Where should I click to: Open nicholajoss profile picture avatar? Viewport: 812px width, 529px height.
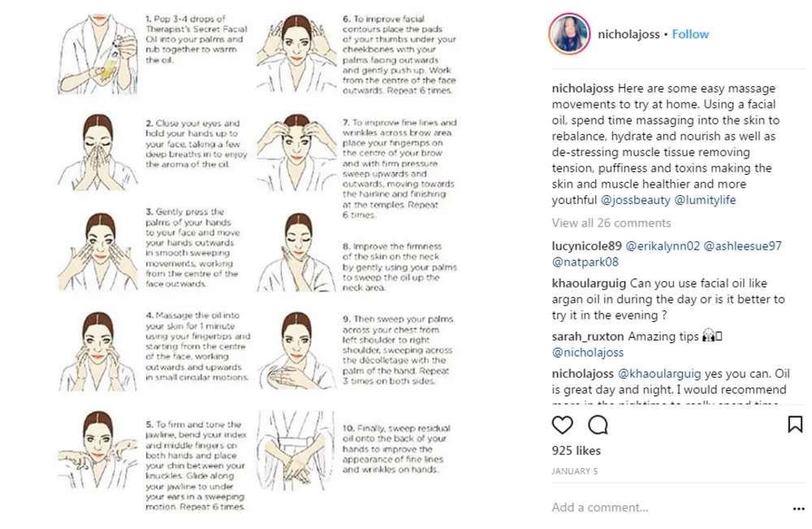click(x=569, y=33)
